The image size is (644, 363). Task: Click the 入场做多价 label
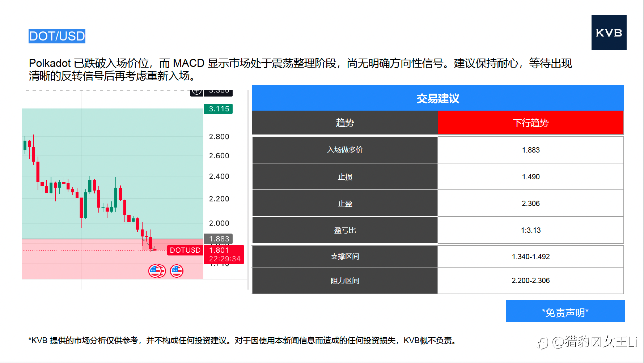pos(345,150)
